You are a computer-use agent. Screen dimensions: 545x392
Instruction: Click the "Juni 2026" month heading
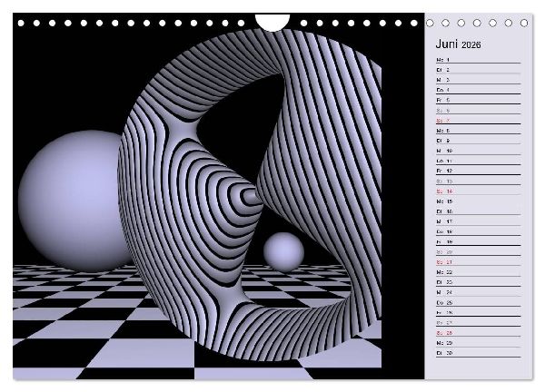point(458,44)
